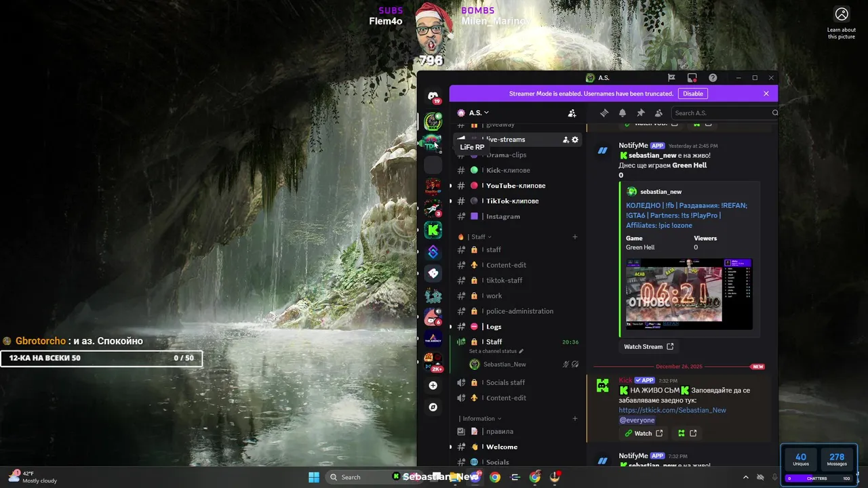Click the @everyone mention
868x488 pixels.
(x=637, y=420)
